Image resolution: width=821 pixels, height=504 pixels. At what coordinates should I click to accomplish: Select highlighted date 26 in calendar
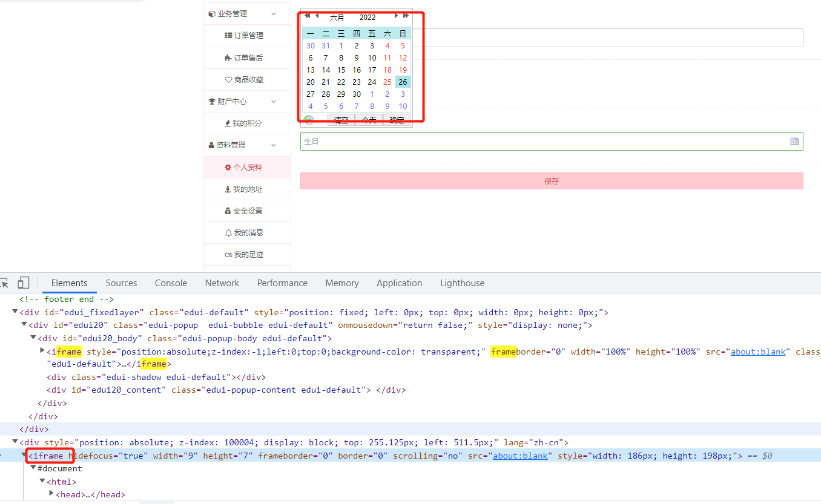tap(403, 82)
